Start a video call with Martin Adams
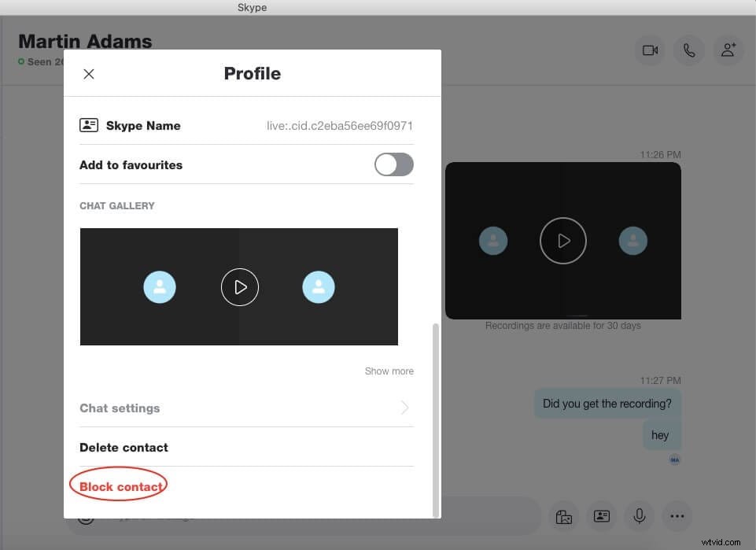Image resolution: width=756 pixels, height=550 pixels. pos(650,50)
